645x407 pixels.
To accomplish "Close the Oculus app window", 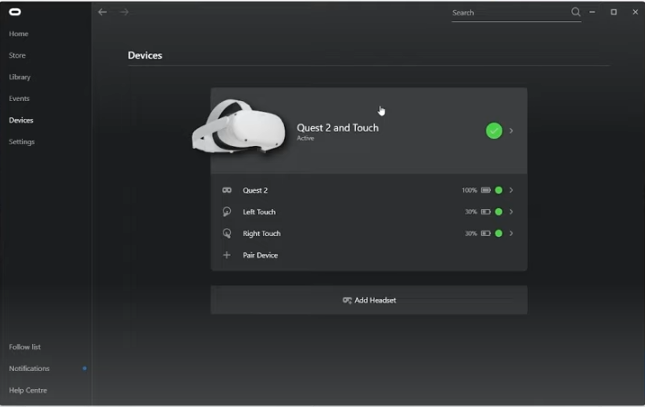I will coord(635,12).
